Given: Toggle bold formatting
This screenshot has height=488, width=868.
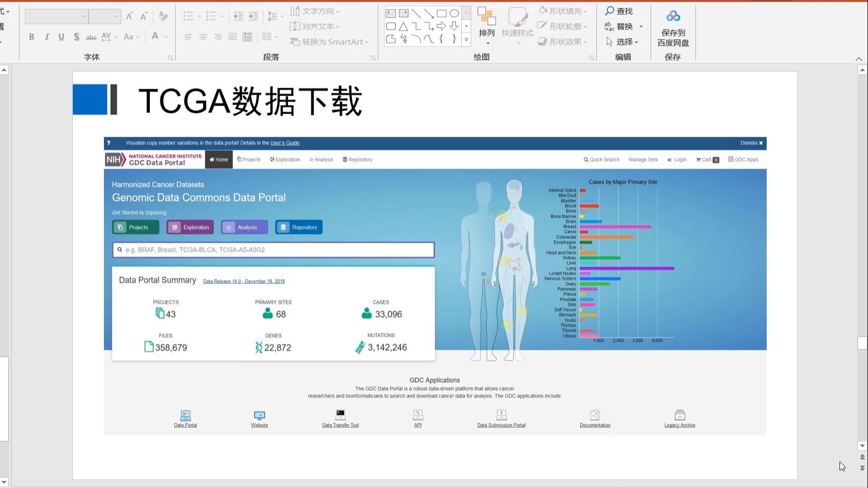Looking at the screenshot, I should click(x=32, y=37).
